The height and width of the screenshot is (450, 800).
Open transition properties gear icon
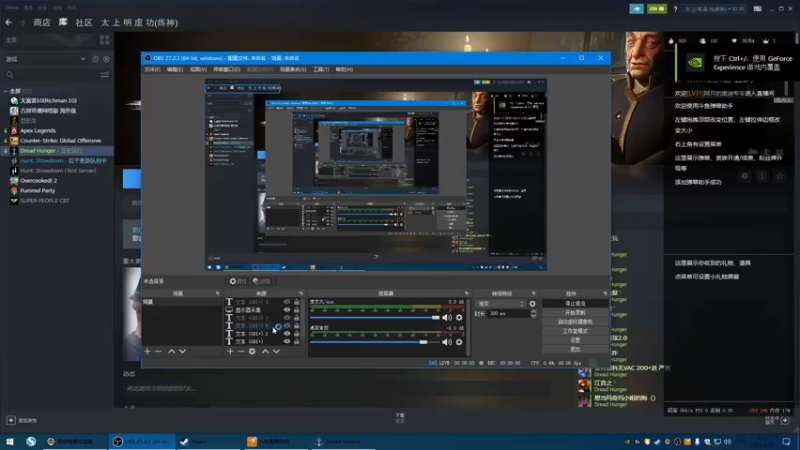point(532,304)
